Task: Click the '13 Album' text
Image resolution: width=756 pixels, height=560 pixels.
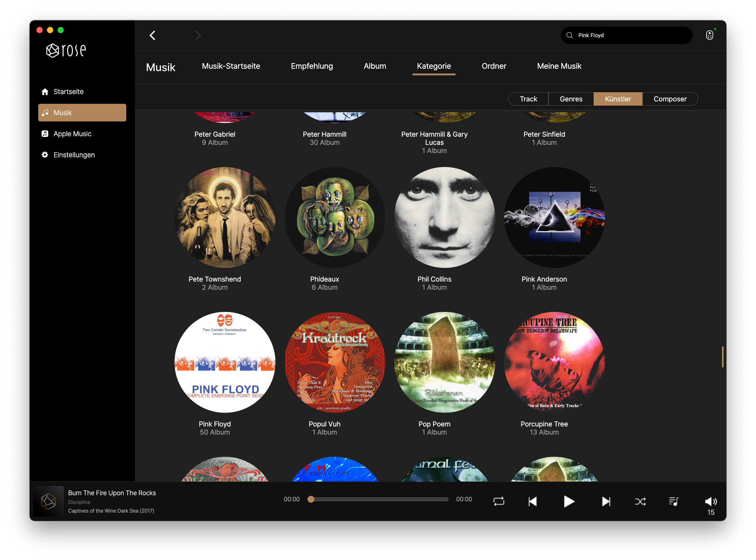Action: coord(544,432)
